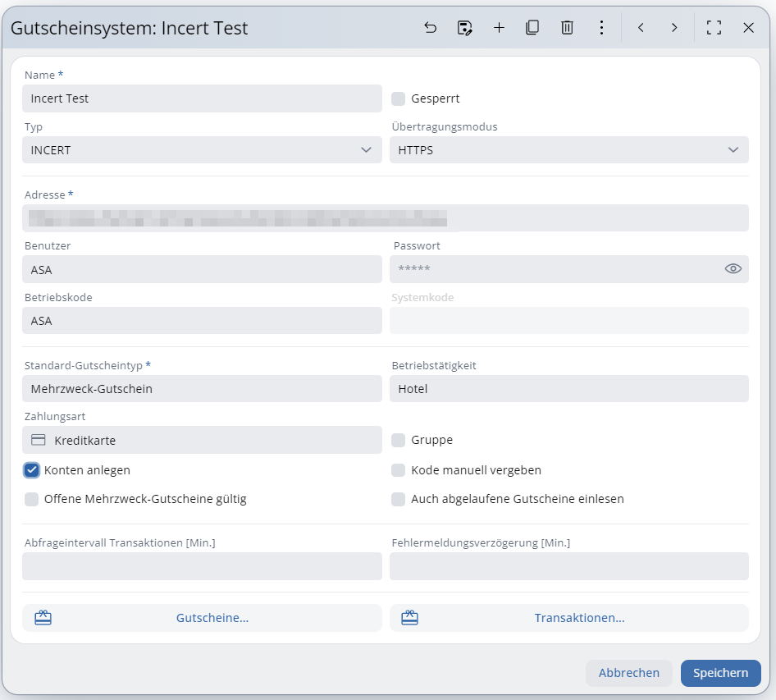The width and height of the screenshot is (776, 700).
Task: Open the Zahlungsart field showing Kreditkarte
Action: coord(202,440)
